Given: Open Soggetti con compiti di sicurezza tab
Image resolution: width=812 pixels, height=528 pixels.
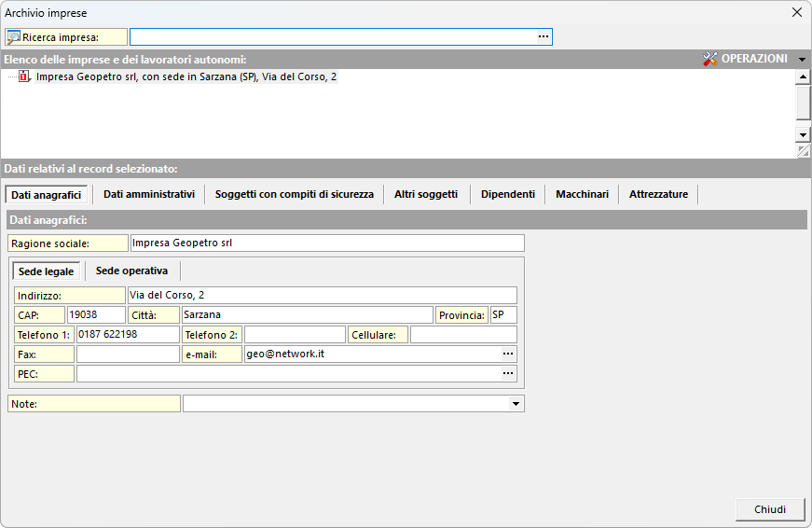Looking at the screenshot, I should coord(294,194).
